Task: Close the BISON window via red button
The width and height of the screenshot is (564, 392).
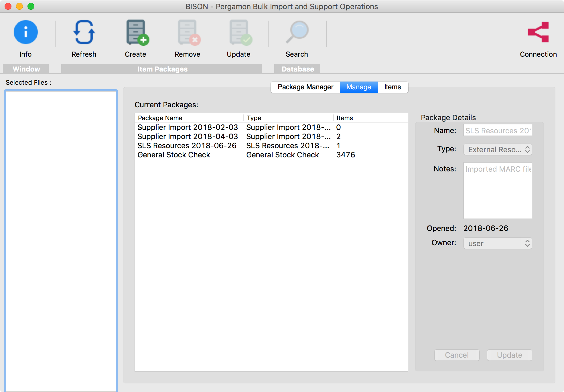Action: click(x=8, y=6)
